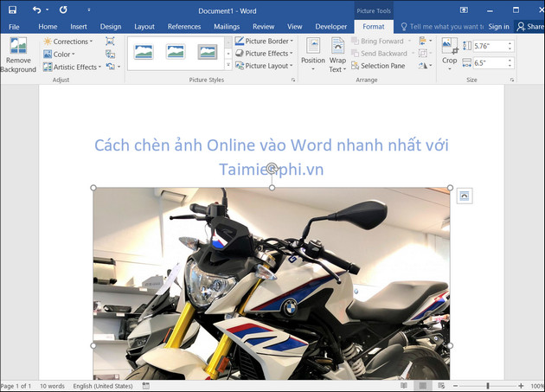This screenshot has height=392, width=545.
Task: Click Sign in
Action: click(498, 27)
